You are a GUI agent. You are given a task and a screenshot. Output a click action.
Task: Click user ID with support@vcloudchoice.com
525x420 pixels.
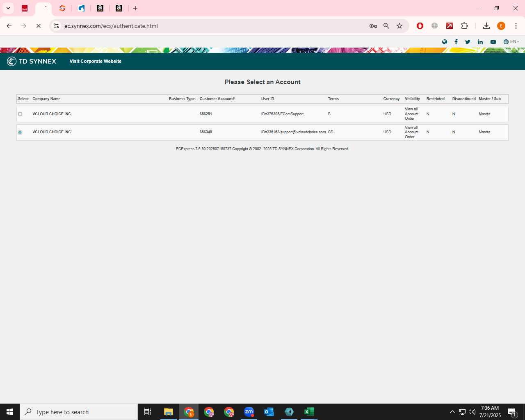point(294,132)
